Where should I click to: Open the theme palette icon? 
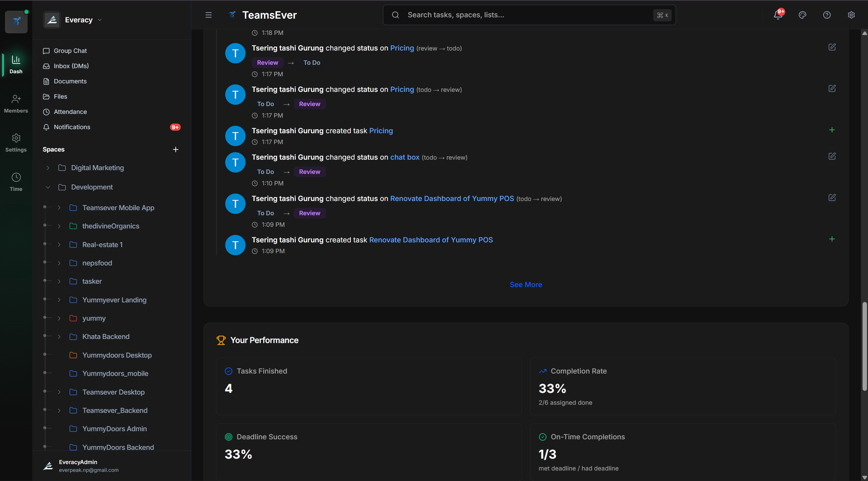pos(802,15)
